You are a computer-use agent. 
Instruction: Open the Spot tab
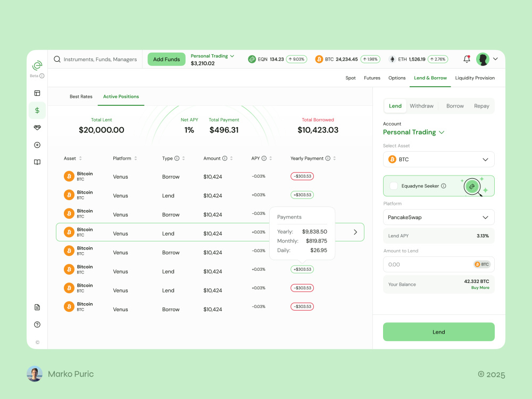click(351, 78)
